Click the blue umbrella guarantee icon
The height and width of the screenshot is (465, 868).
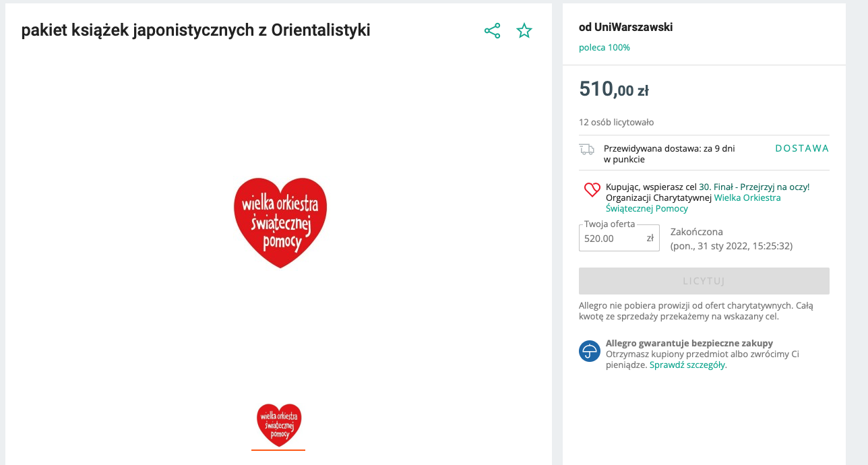[x=590, y=351]
